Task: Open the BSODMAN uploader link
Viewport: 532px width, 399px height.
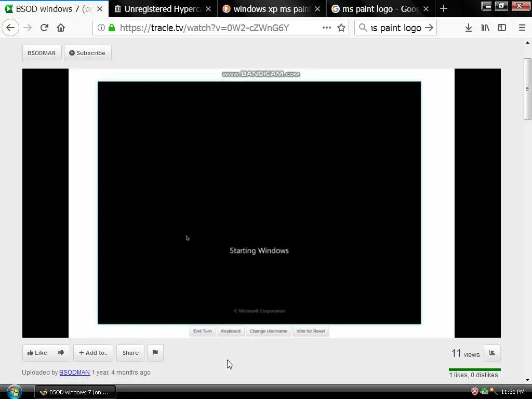Action: [x=75, y=372]
